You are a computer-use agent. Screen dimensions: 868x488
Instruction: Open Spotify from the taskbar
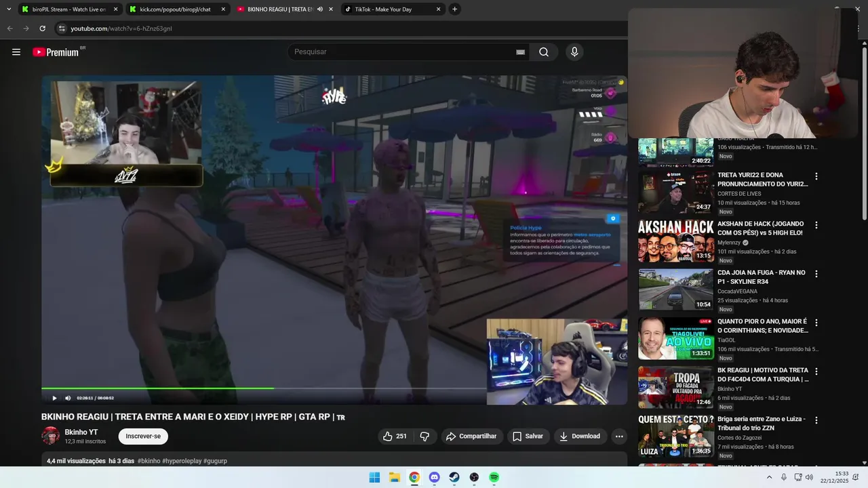coord(494,477)
